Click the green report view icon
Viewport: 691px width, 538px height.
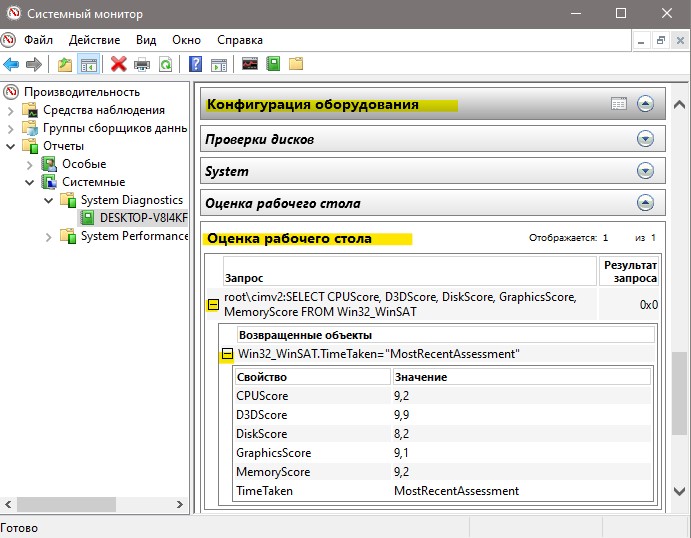(x=273, y=64)
